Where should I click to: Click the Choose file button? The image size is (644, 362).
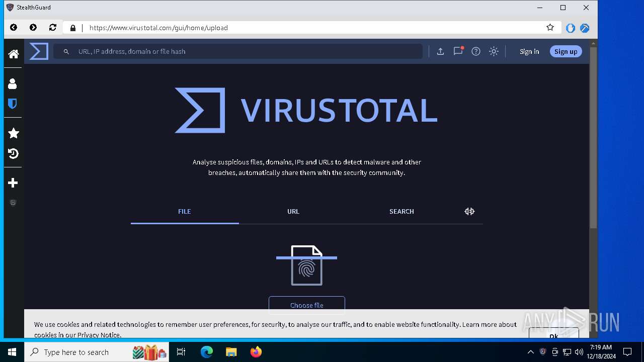click(x=307, y=305)
